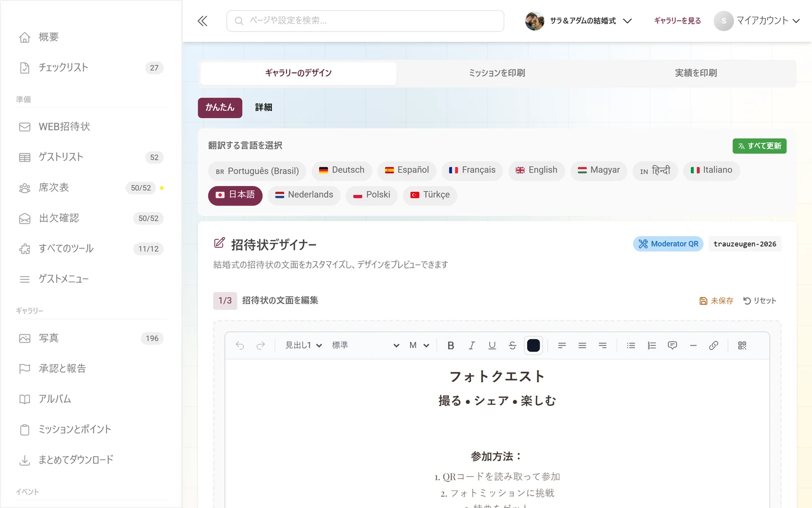Click the redo icon in editor toolbar
Viewport: 812px width, 508px height.
coord(261,345)
